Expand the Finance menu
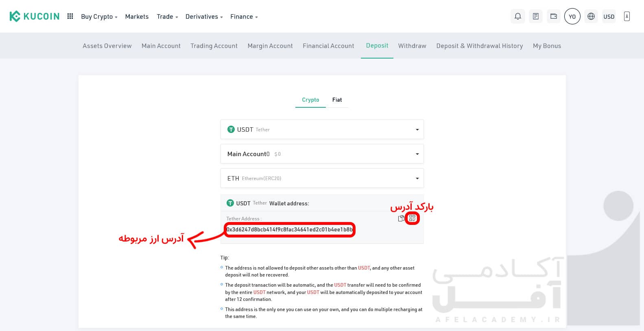Screen dimensions: 644x331 tap(244, 17)
